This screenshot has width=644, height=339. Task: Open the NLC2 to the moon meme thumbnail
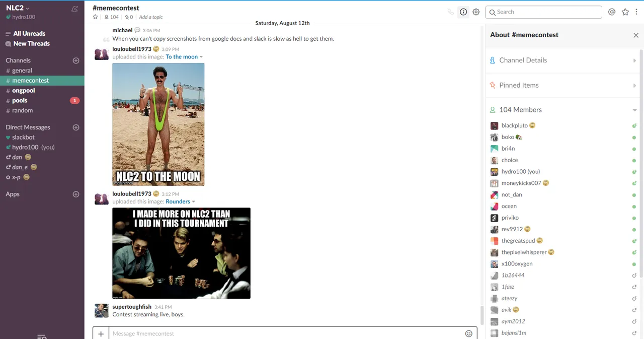[158, 124]
